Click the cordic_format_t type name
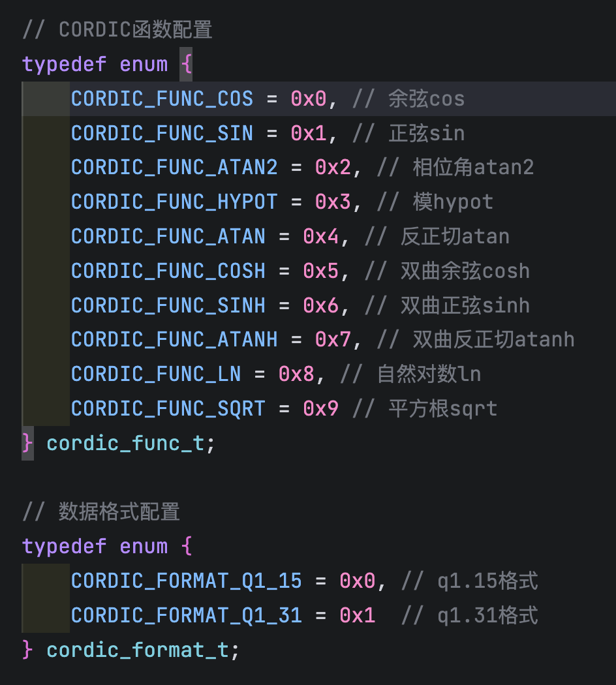Screen dimensions: 616x685 pos(138,649)
